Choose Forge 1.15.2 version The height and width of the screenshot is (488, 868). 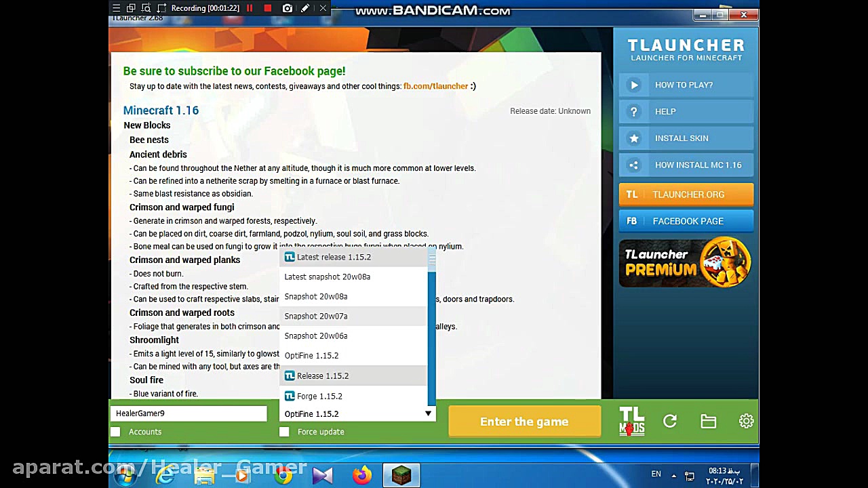(x=353, y=396)
